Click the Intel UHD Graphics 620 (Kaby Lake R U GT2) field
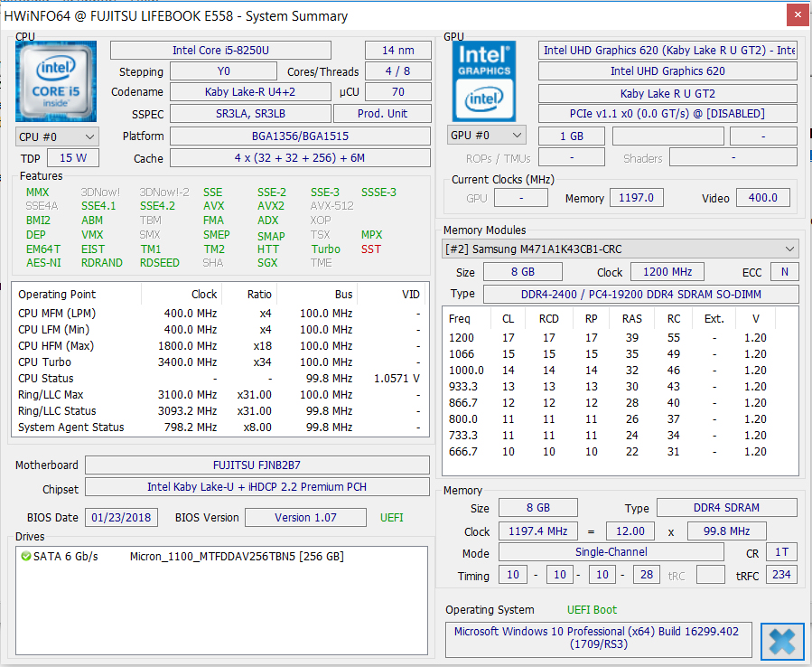Viewport: 812px width, 667px height. coord(667,51)
